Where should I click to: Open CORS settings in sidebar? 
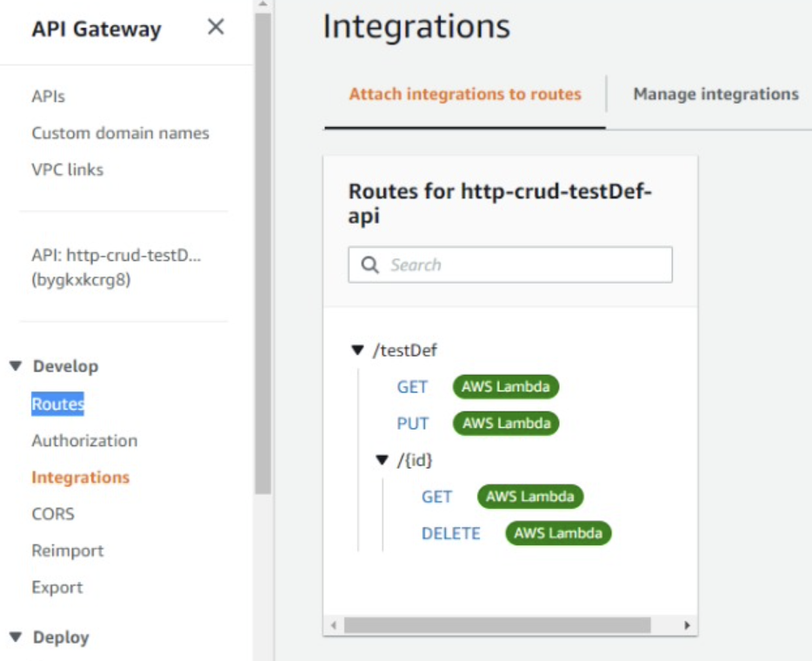coord(53,514)
